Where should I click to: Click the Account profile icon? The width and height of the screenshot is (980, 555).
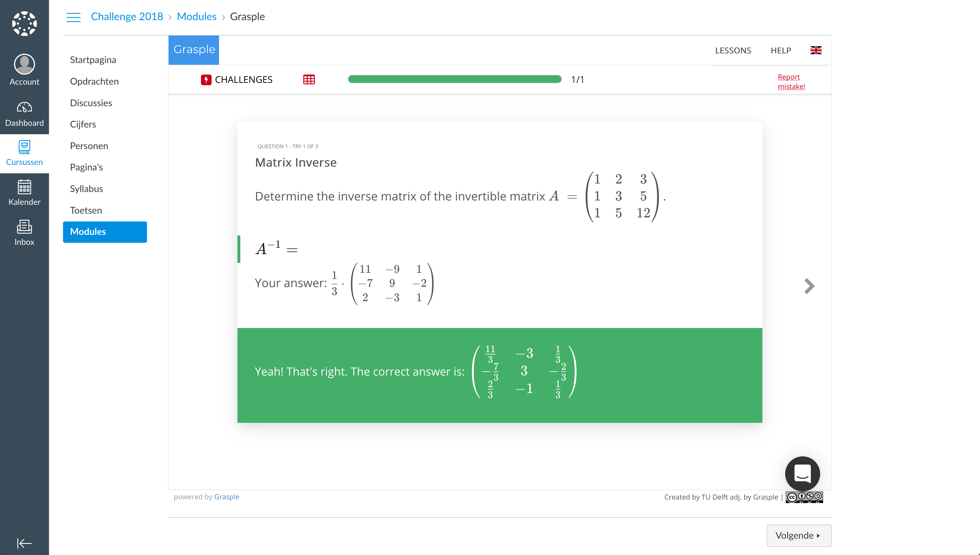click(24, 63)
